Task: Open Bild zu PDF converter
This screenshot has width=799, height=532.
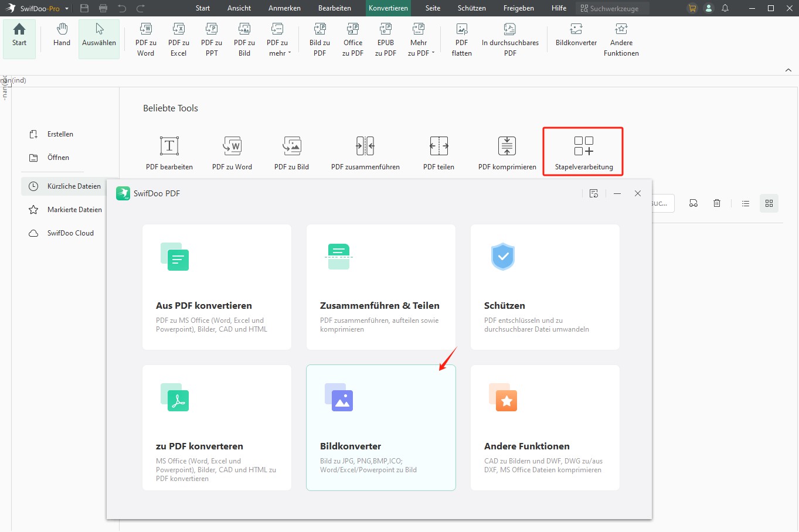Action: point(320,39)
